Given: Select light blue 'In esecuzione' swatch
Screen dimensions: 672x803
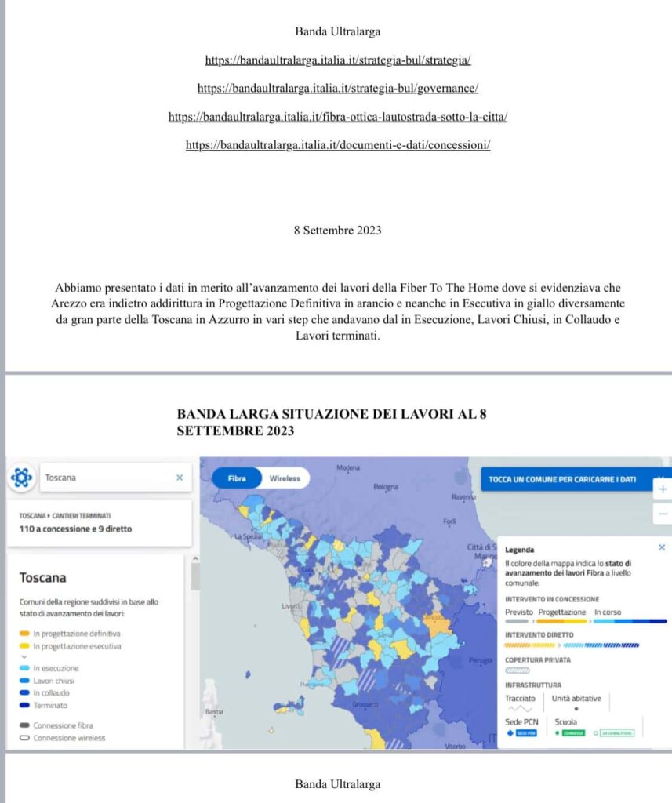Looking at the screenshot, I should point(24,668).
